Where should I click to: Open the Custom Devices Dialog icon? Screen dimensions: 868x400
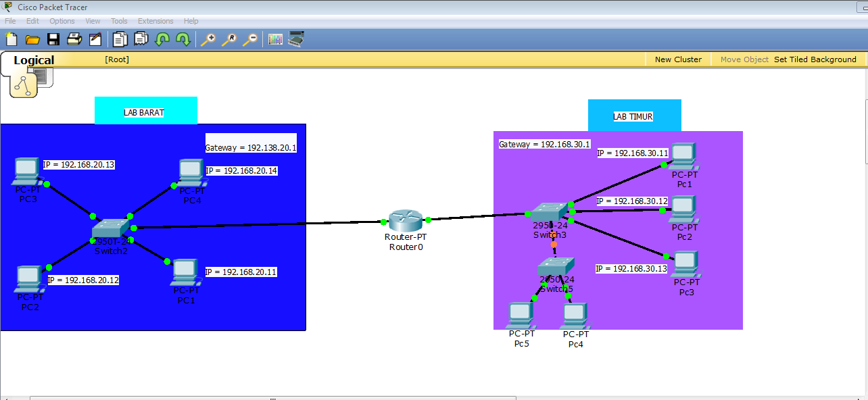click(295, 39)
